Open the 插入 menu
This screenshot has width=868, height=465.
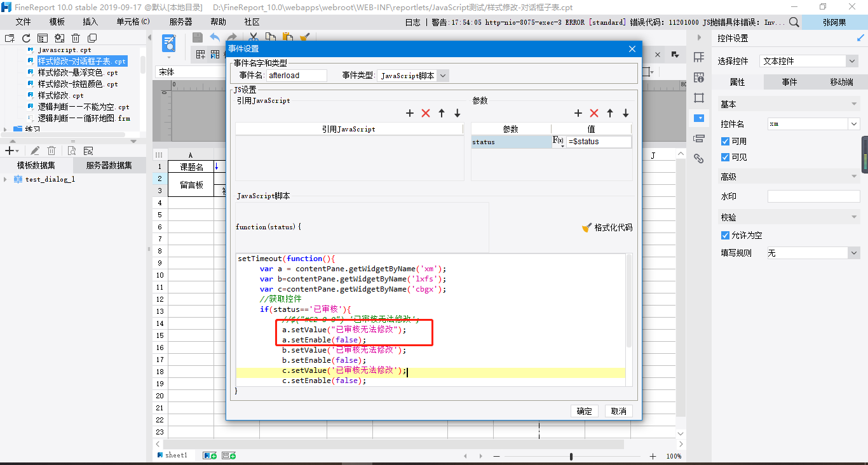(x=90, y=22)
